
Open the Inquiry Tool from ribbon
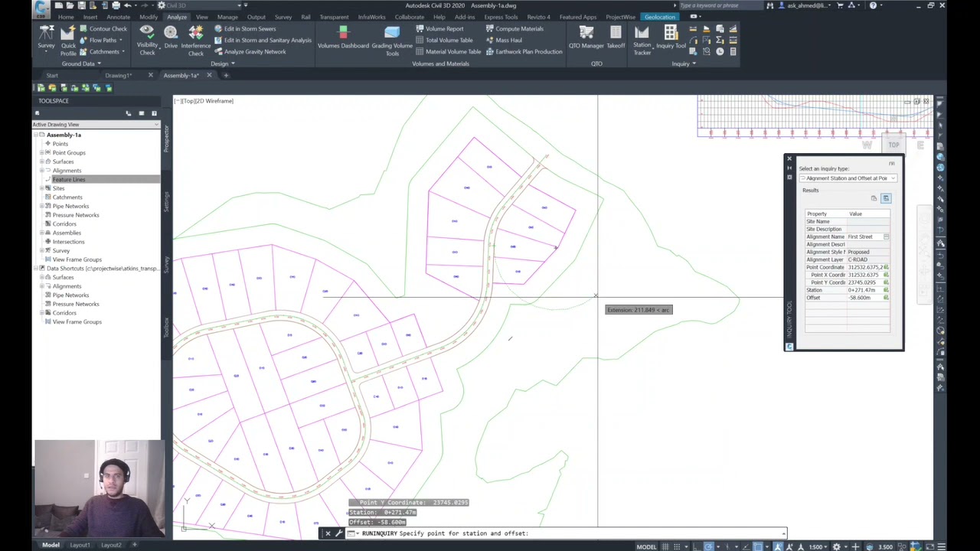[x=671, y=37]
